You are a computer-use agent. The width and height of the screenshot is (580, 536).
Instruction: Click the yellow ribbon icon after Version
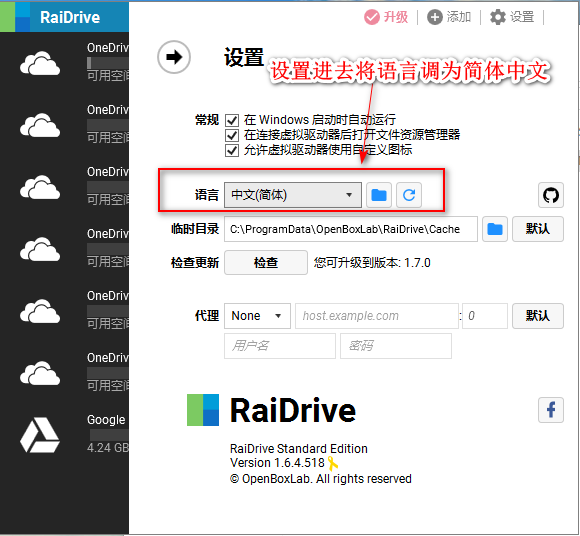[x=333, y=463]
